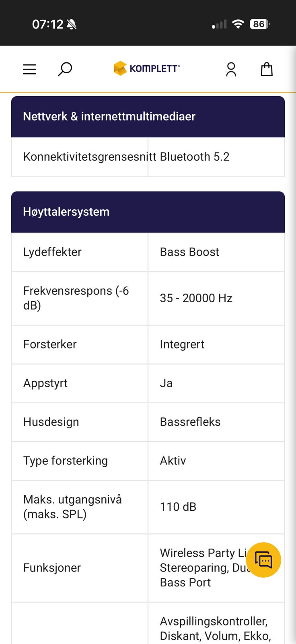Screen dimensions: 296x644
Task: Open the user account icon
Action: tap(231, 69)
